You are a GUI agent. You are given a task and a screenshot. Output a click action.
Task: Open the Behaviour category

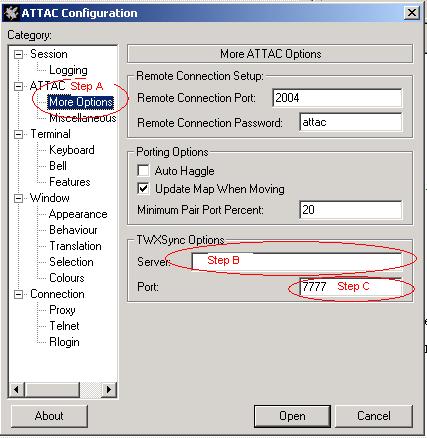tap(73, 230)
